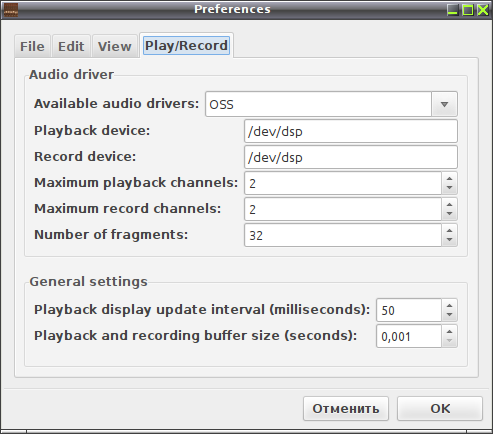Click the buffer size seconds field
The image size is (493, 434).
click(x=409, y=336)
